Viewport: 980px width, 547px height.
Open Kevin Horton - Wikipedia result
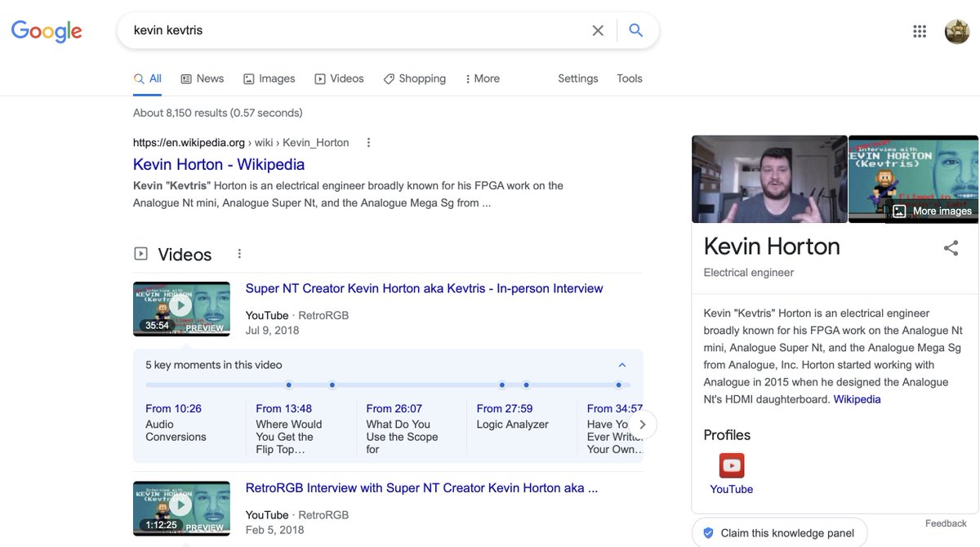pyautogui.click(x=219, y=164)
